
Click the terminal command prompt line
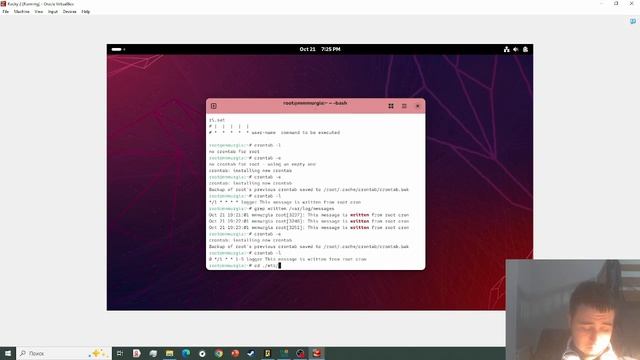(x=244, y=266)
